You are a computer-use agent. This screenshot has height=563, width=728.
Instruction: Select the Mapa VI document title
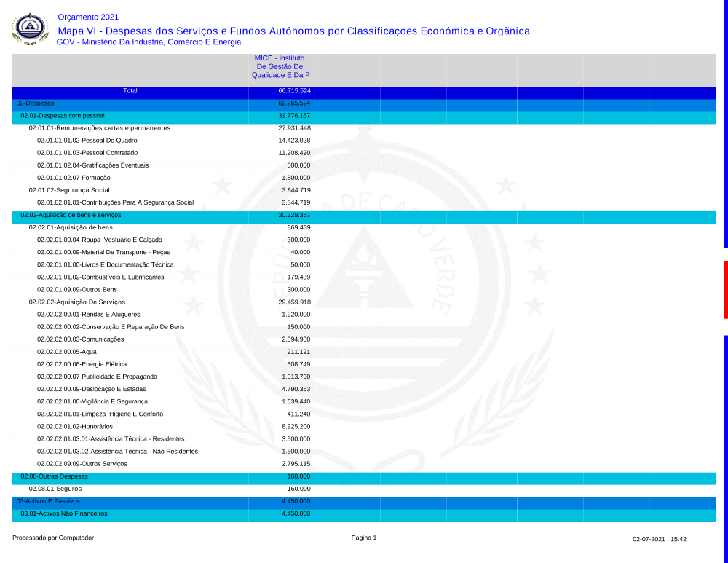click(293, 31)
